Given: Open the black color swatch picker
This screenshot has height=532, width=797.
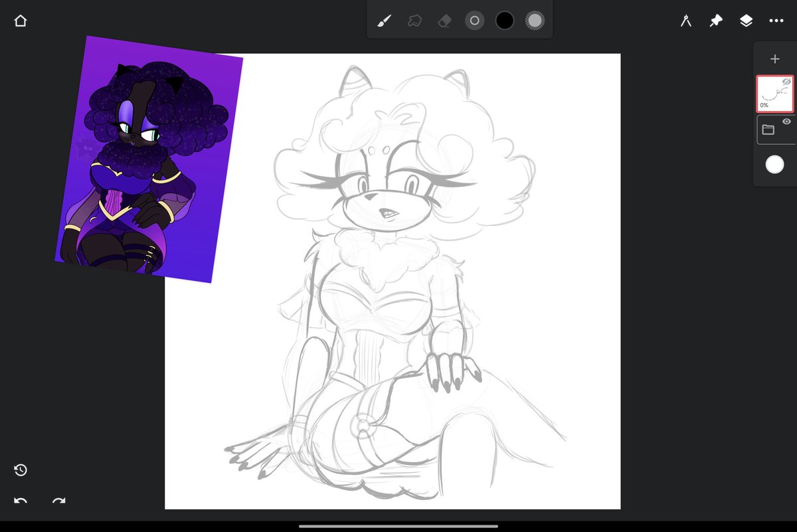Looking at the screenshot, I should click(505, 21).
